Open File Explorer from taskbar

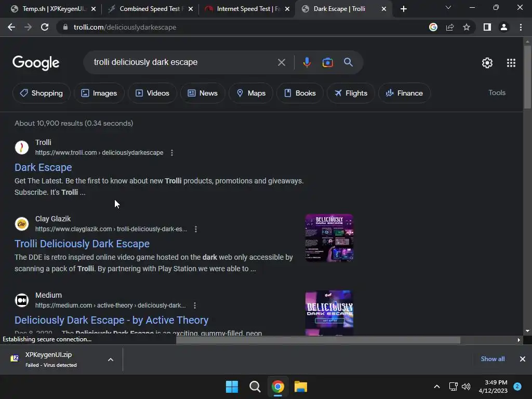(301, 387)
